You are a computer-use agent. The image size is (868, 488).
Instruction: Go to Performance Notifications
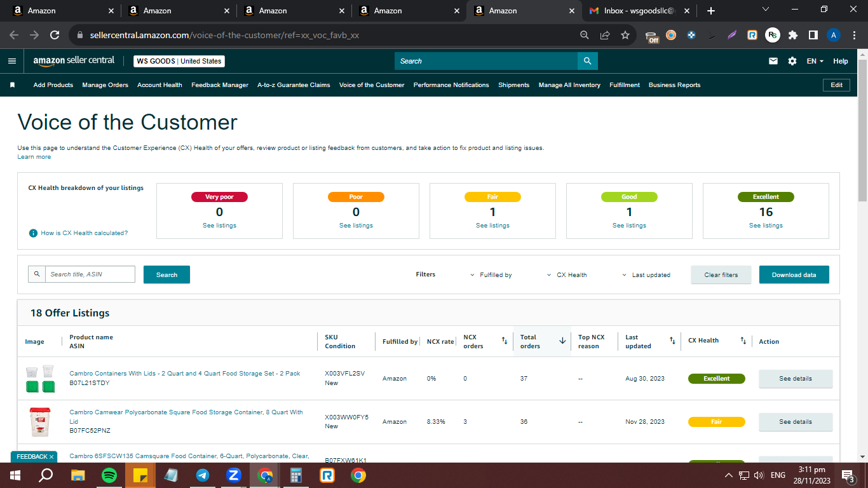(451, 85)
